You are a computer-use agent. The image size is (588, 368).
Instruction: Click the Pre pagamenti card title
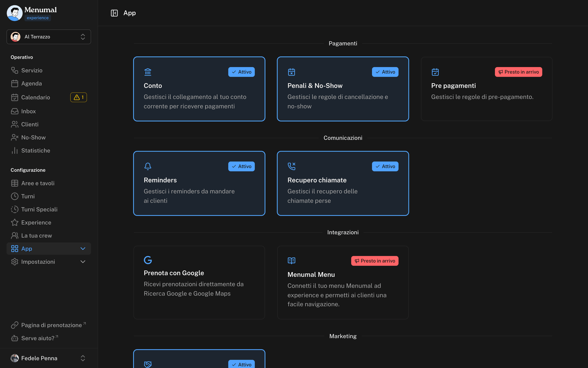(x=454, y=85)
